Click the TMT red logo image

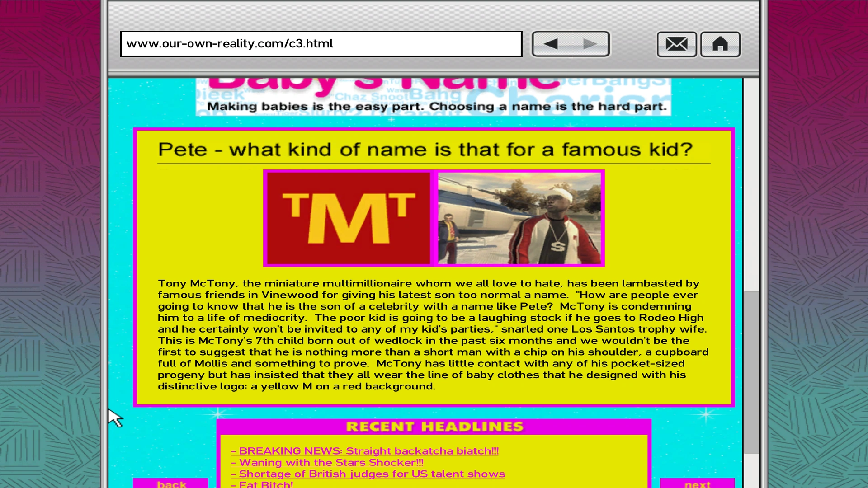(348, 218)
